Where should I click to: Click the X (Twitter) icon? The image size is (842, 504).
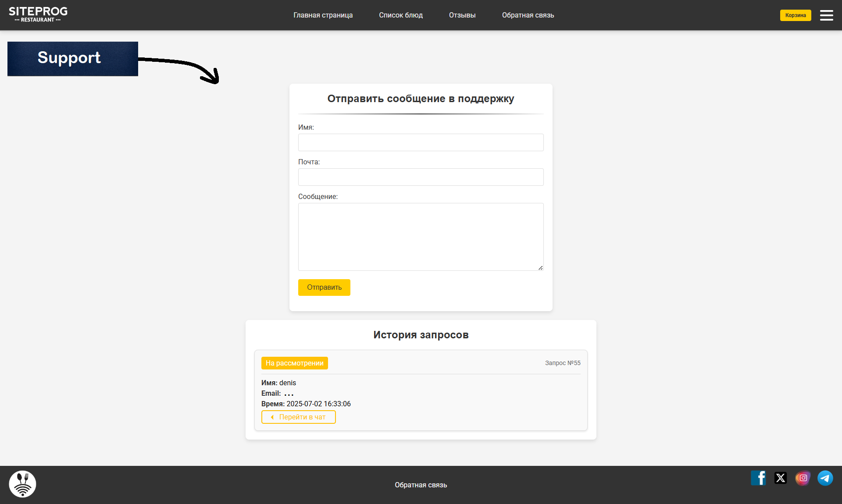781,478
